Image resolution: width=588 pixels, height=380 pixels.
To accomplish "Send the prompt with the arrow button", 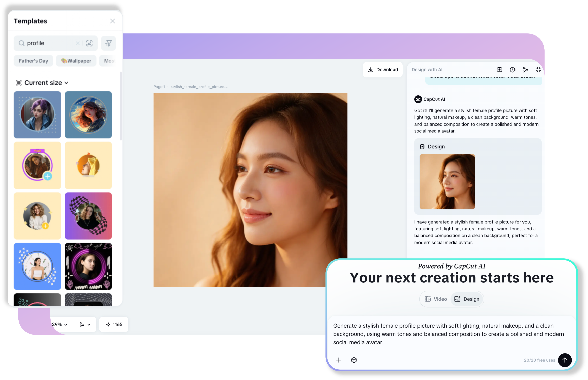I will click(x=565, y=360).
